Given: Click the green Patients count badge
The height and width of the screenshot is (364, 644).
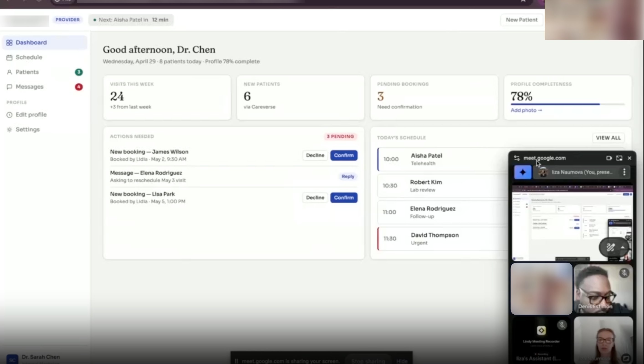Looking at the screenshot, I should click(79, 72).
